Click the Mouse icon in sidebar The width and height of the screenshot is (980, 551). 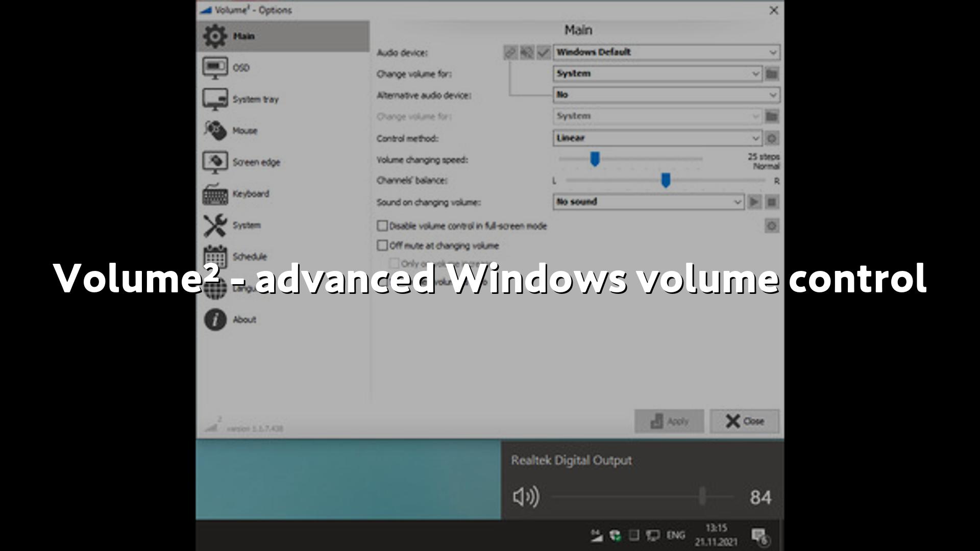click(215, 131)
